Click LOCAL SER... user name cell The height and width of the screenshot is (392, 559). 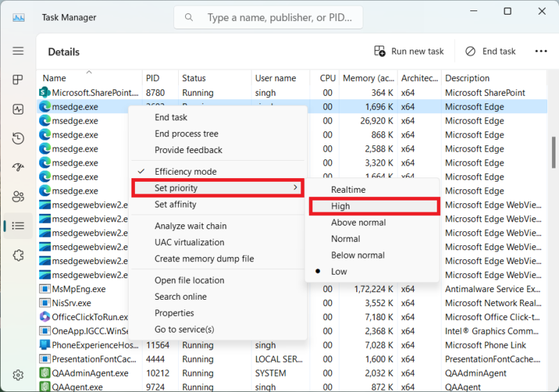pos(279,359)
